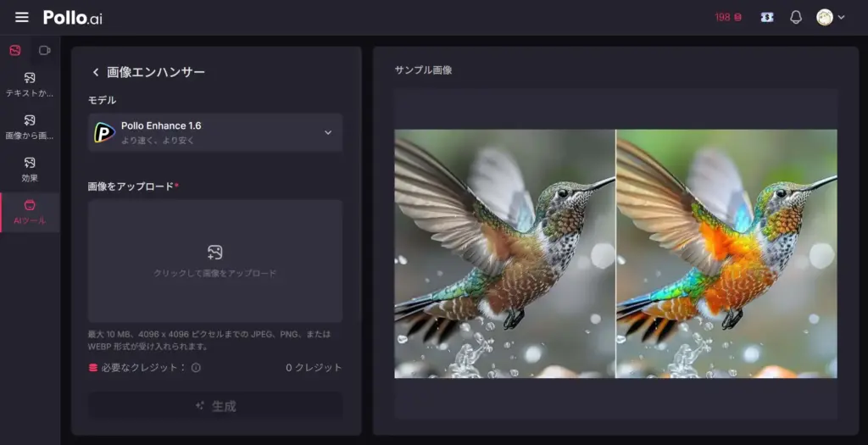Screen dimensions: 868x445
Task: Click the 画像をアップロード label
Action: click(131, 186)
